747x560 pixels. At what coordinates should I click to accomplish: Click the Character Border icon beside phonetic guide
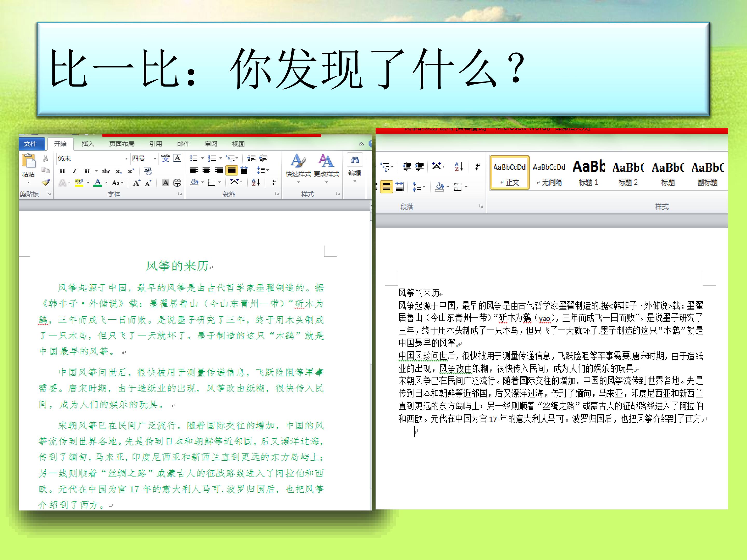tap(177, 158)
